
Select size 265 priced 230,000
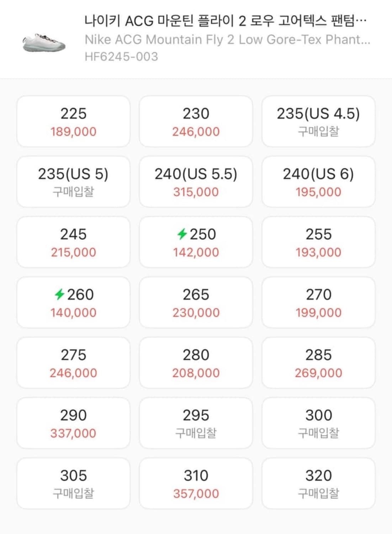pos(196,302)
